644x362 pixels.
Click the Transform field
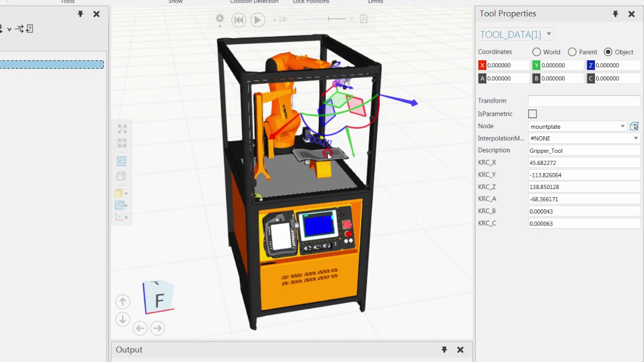click(x=585, y=101)
